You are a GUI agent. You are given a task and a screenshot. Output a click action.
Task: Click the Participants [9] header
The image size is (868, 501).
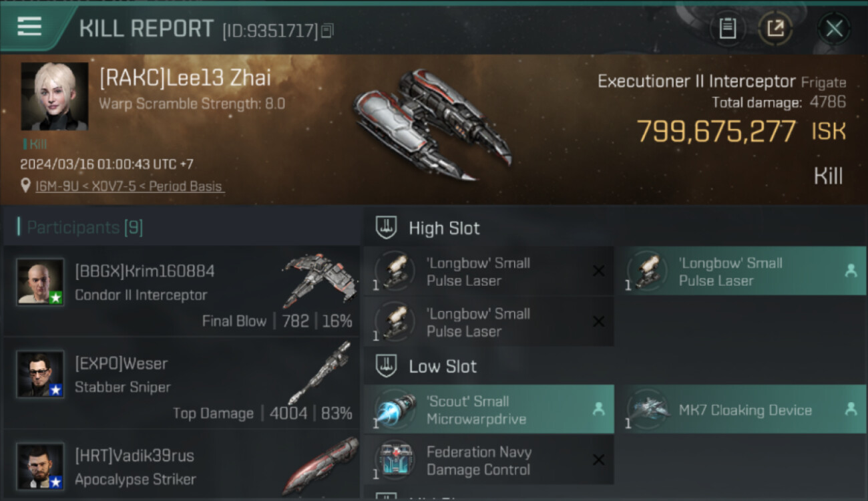coord(85,227)
